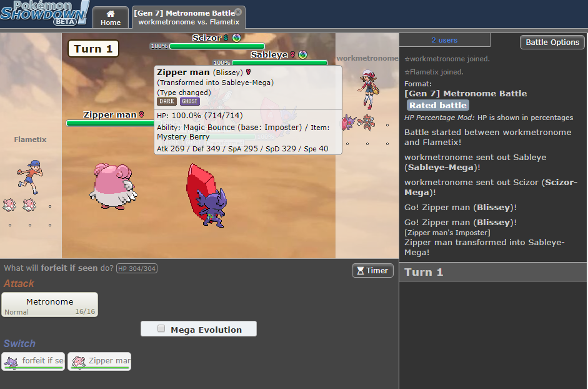Image resolution: width=588 pixels, height=389 pixels.
Task: Click the DARK type badge in tooltip
Action: pyautogui.click(x=166, y=101)
